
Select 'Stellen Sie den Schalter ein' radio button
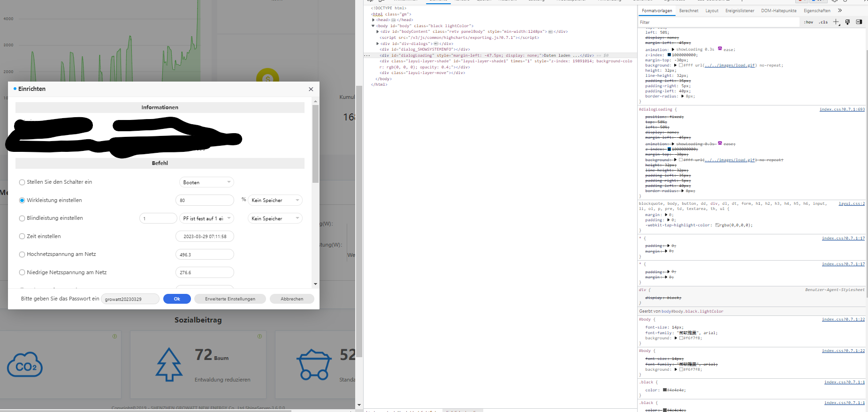[22, 182]
